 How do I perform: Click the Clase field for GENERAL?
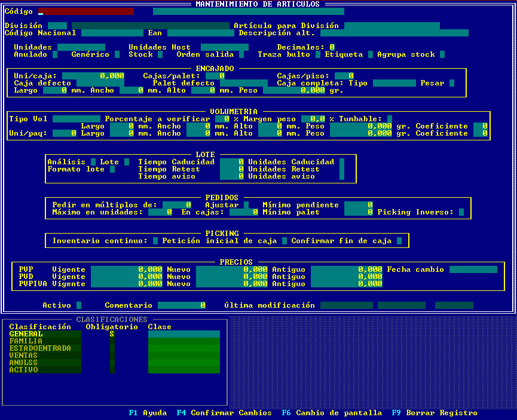[x=183, y=334]
